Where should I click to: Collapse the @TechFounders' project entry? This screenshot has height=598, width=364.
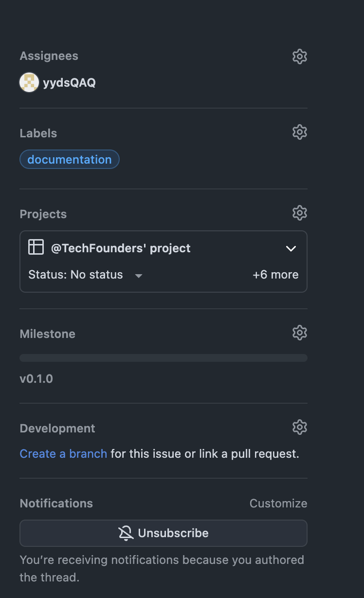pos(291,248)
